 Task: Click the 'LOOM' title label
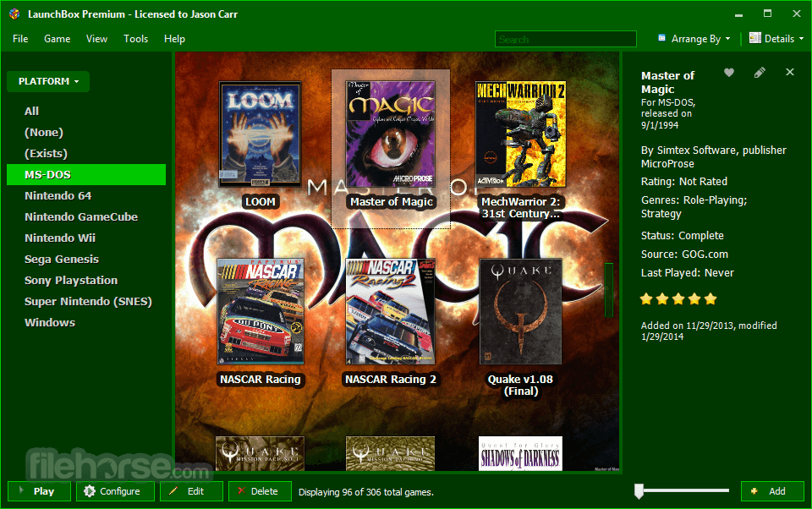click(260, 201)
